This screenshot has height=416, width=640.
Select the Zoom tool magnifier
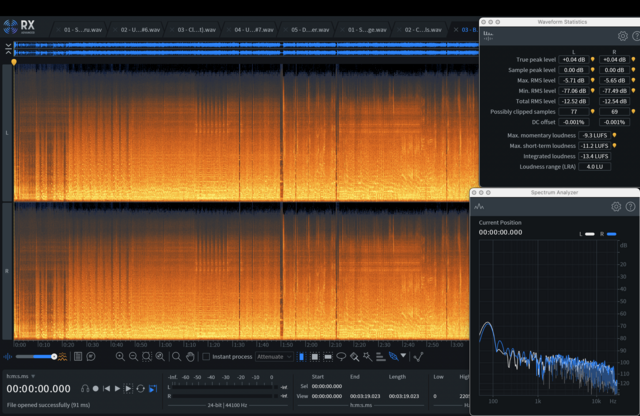coord(176,356)
